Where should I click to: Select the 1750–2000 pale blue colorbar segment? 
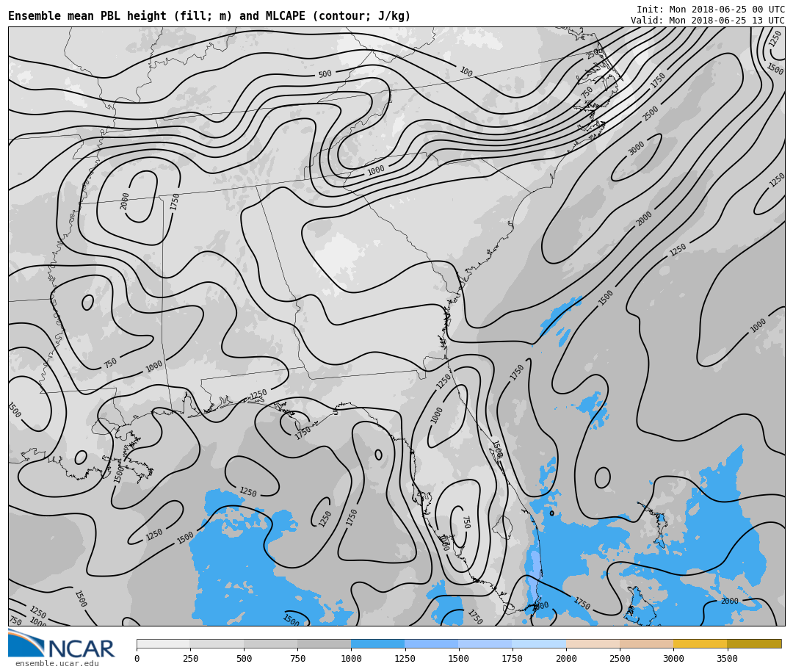(539, 643)
